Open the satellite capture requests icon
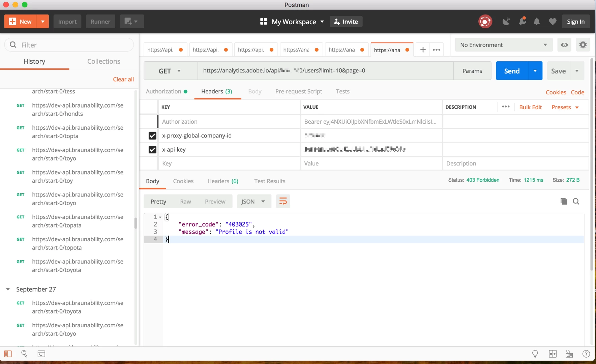 (x=506, y=22)
